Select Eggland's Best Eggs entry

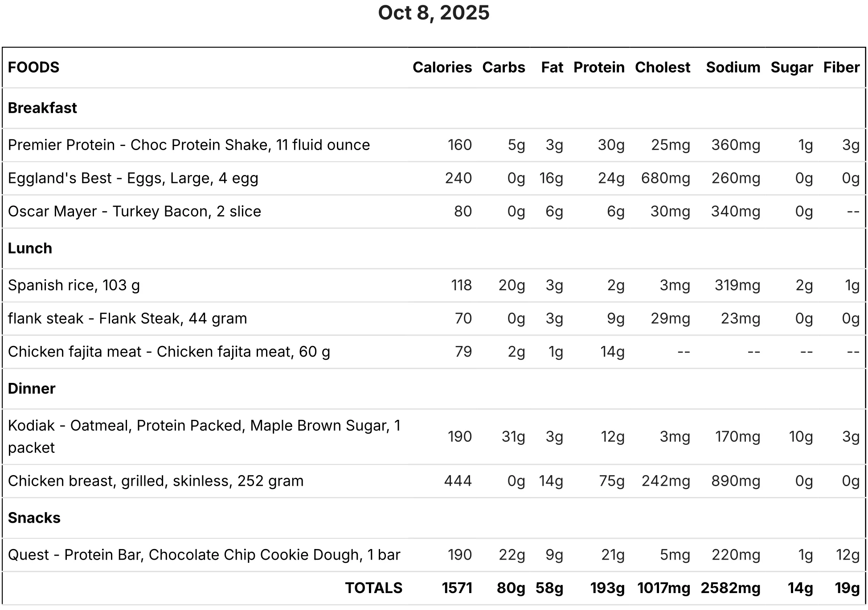click(133, 178)
